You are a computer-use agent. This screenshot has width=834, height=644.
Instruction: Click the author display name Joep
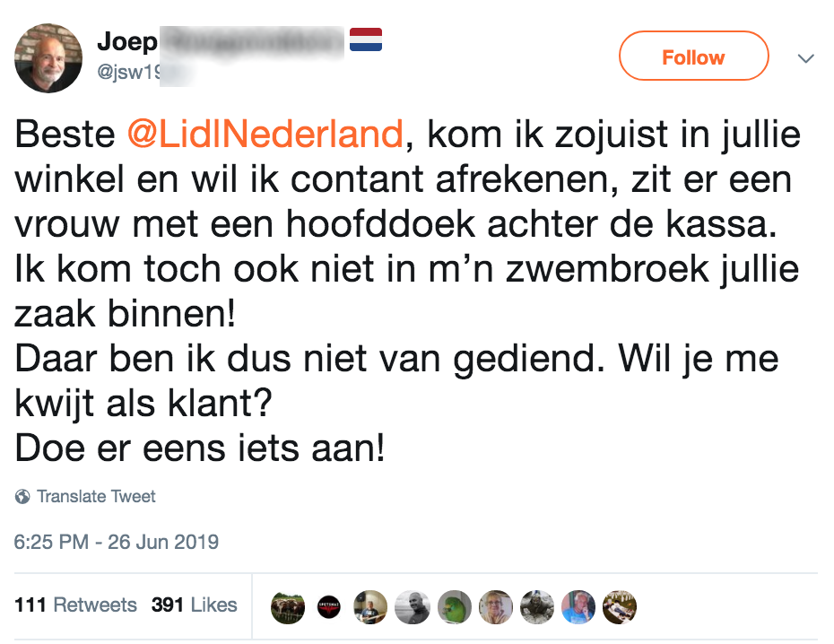pos(127,42)
